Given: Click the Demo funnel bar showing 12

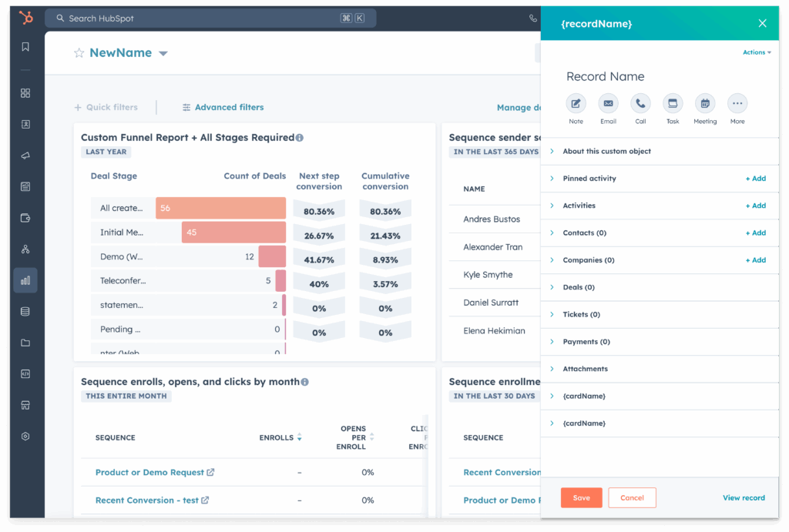Looking at the screenshot, I should click(x=272, y=256).
